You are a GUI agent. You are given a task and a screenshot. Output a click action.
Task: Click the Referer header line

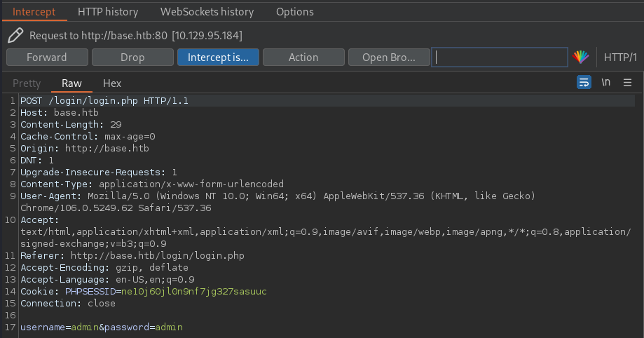coord(132,256)
